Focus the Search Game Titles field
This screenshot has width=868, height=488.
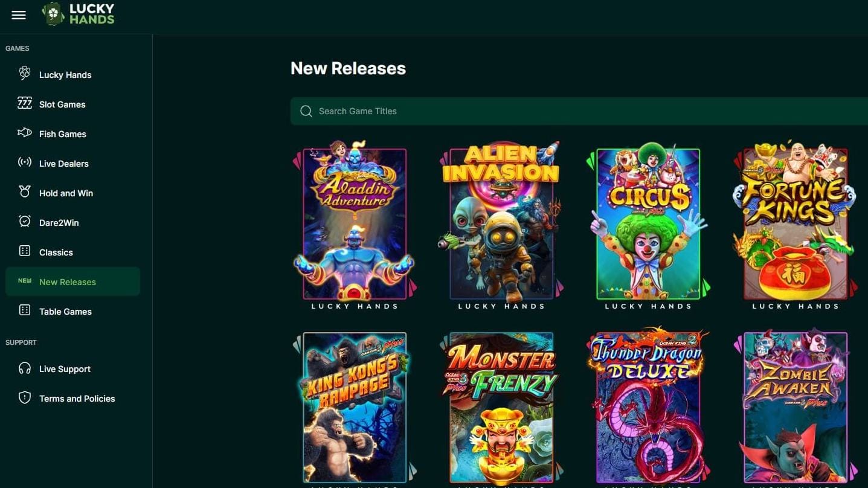579,111
